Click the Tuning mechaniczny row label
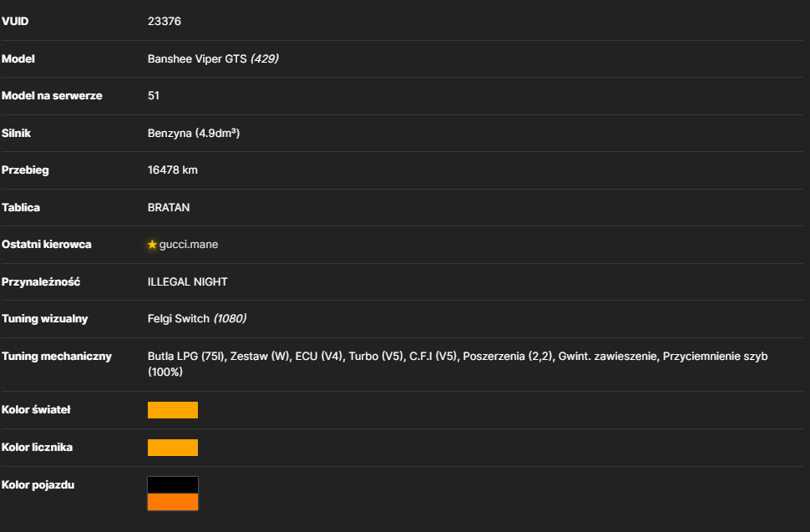 tap(56, 357)
